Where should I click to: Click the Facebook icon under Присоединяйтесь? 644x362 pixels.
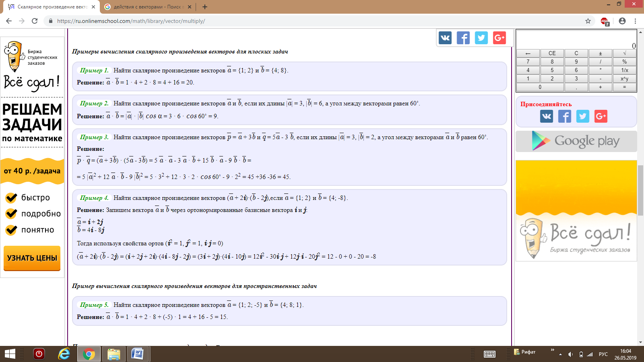(564, 116)
